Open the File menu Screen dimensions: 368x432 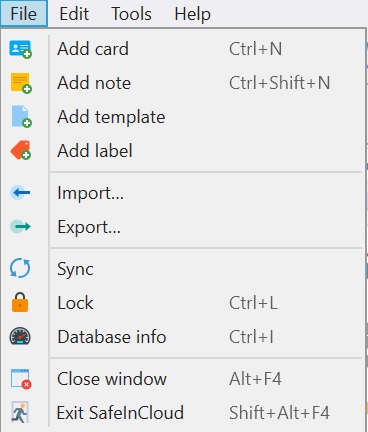24,14
